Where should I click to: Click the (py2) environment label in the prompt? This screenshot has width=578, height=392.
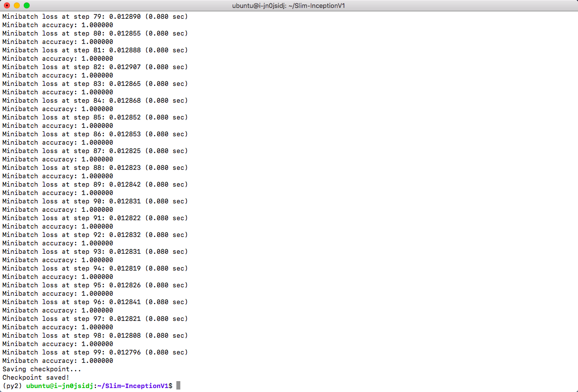click(12, 386)
